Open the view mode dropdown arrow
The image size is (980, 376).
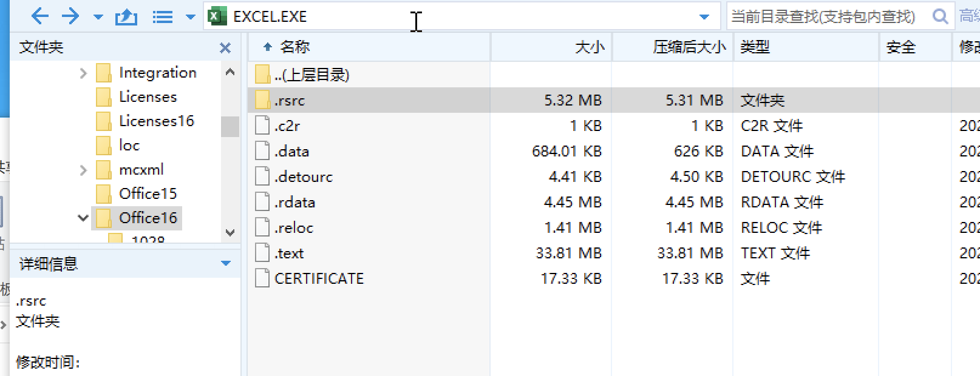click(x=190, y=17)
